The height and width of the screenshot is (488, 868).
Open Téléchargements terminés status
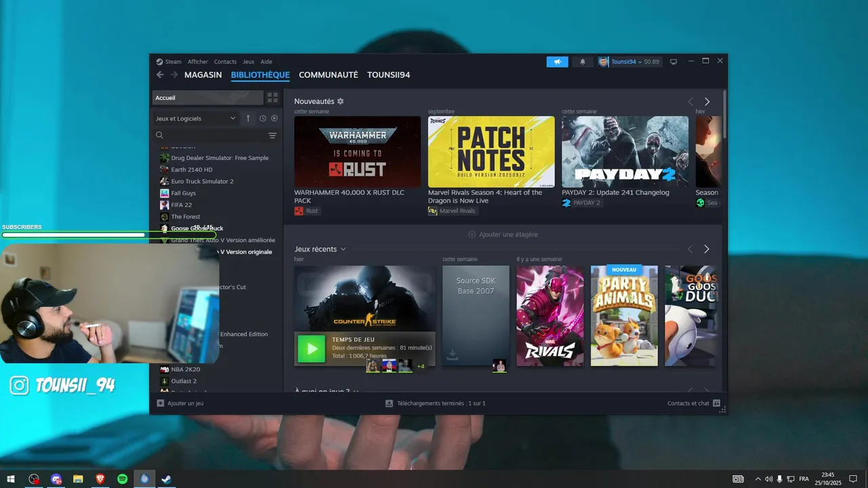pyautogui.click(x=435, y=403)
